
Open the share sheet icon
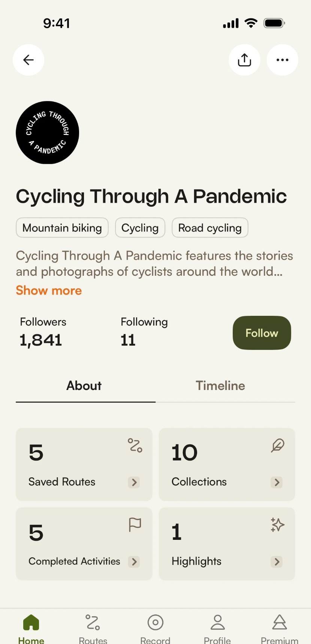[x=244, y=60]
